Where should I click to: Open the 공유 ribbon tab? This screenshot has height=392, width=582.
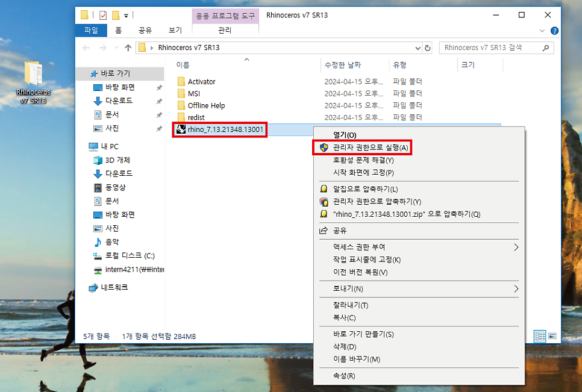[145, 31]
